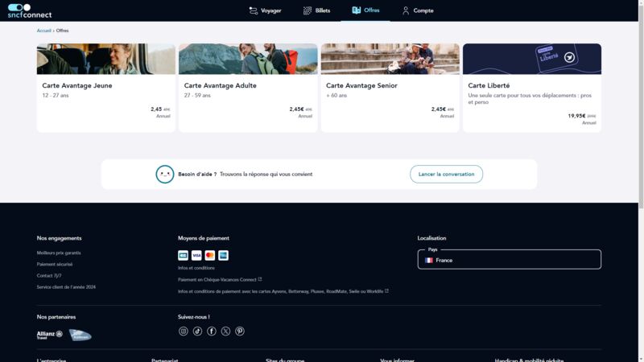644x362 pixels.
Task: Open the Carte Avantage Adulte photo
Action: 248,59
